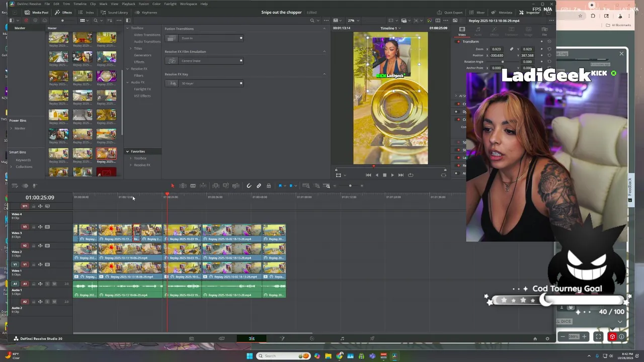Open the marker color dropdown
Screen dimensions: 644x362
[x=296, y=186]
